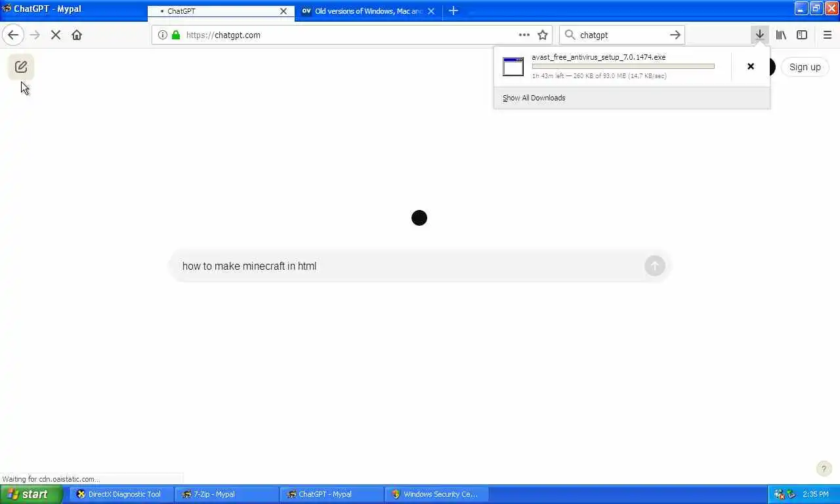Select ChatGPT - Mypal taskbar button
The height and width of the screenshot is (504, 840).
(x=332, y=494)
